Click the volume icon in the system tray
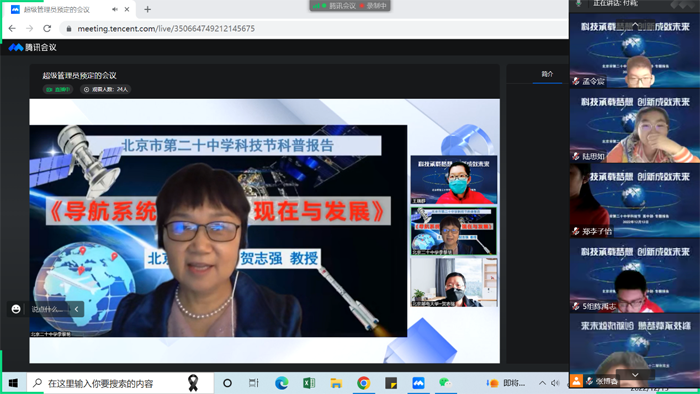The width and height of the screenshot is (700, 394). click(x=555, y=383)
